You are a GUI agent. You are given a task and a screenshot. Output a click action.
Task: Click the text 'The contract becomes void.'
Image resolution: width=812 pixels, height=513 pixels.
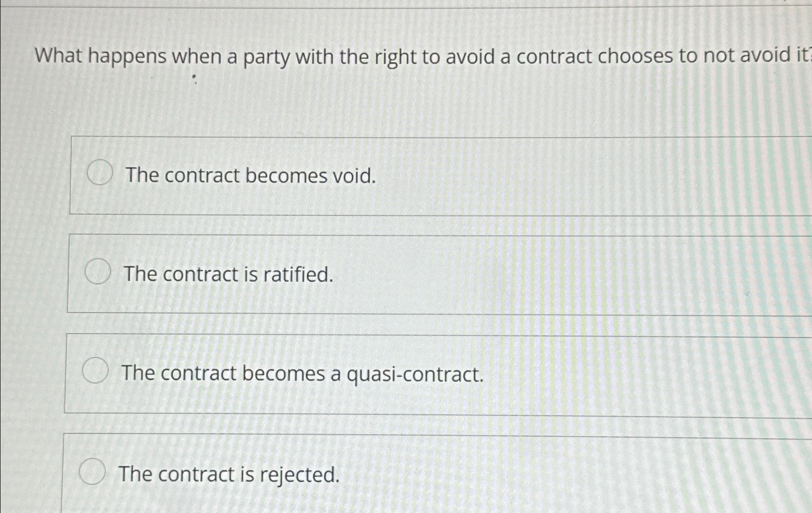coord(249,176)
